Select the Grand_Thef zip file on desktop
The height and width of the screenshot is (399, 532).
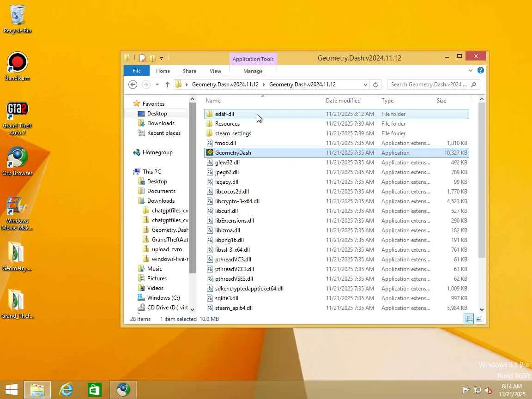point(17,304)
